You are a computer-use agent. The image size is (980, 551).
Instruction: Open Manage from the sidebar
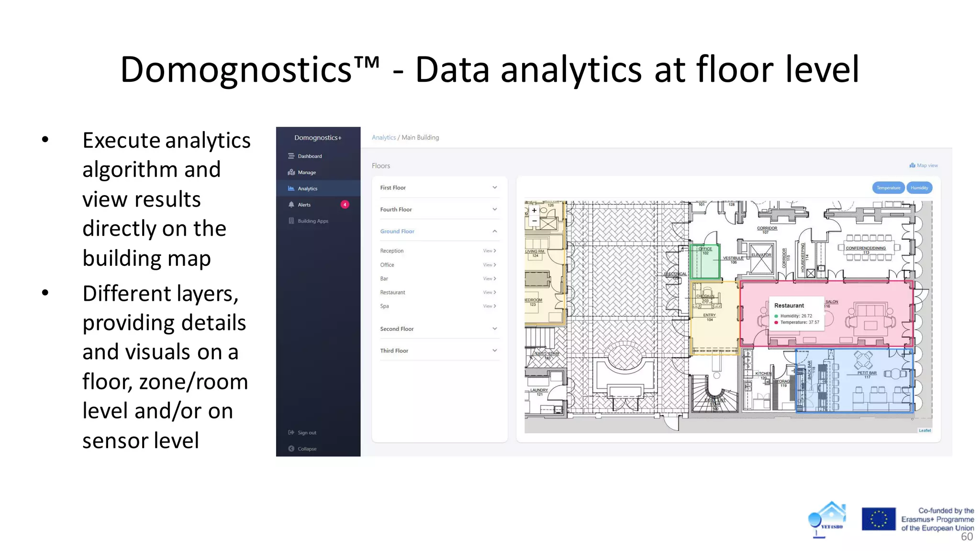(307, 172)
